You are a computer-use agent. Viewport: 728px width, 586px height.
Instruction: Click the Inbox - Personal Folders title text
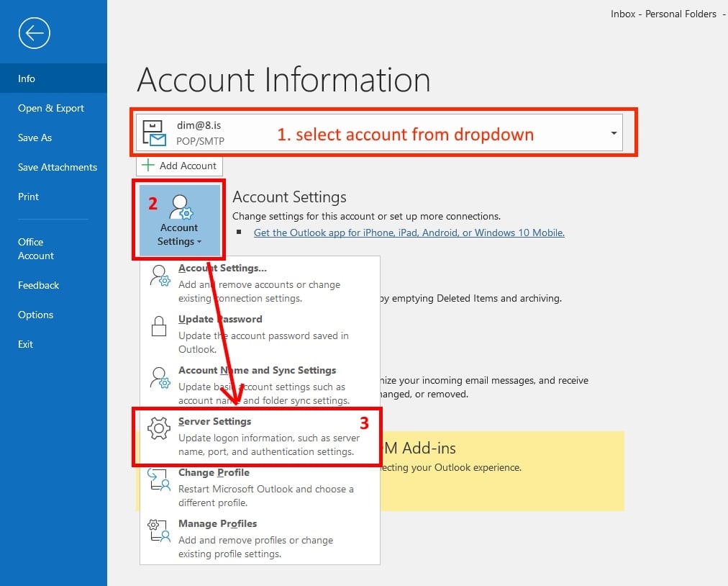[663, 14]
